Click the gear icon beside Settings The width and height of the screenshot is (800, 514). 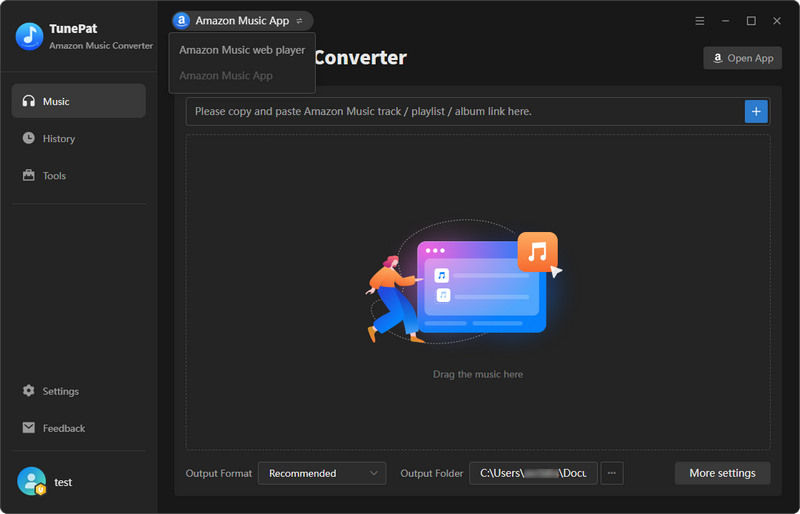29,390
